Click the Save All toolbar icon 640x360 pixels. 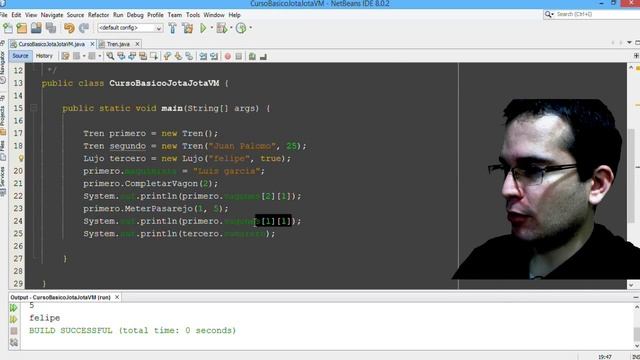click(51, 28)
